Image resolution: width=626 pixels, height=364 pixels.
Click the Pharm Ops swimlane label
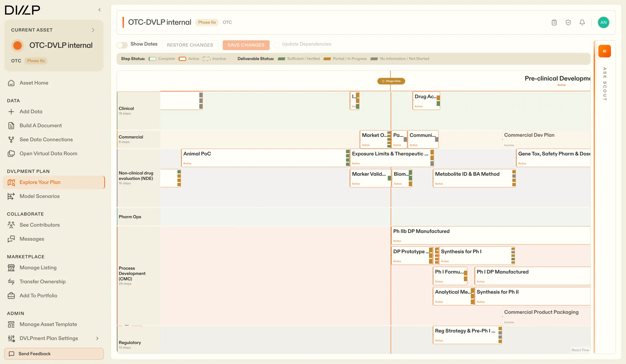[130, 217]
